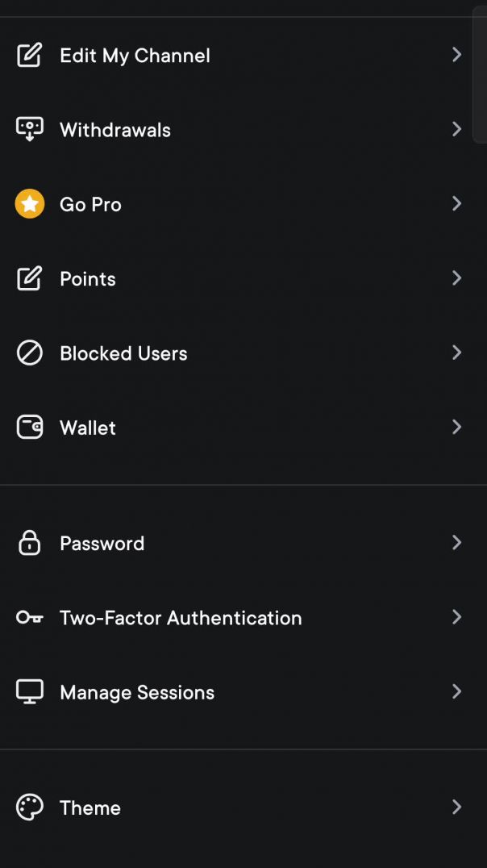487x868 pixels.
Task: Click the Theme palette icon
Action: coord(30,807)
